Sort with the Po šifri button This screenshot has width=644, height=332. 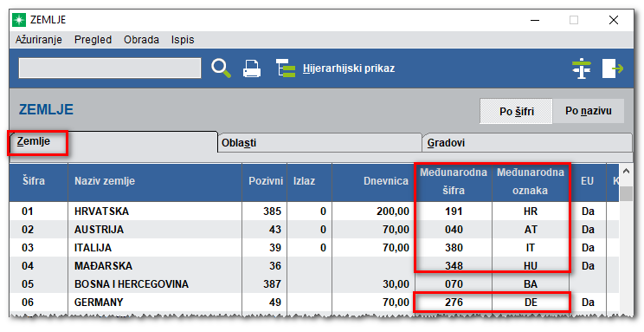(516, 111)
